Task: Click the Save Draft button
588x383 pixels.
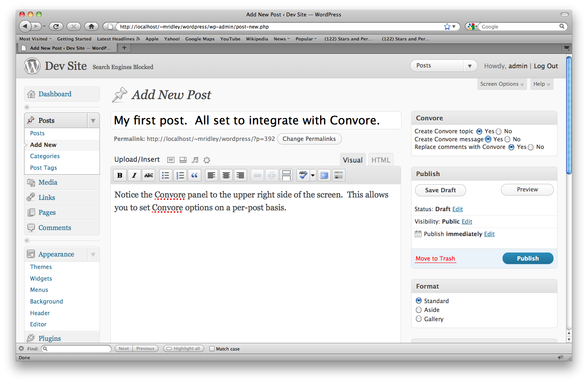Action: click(x=440, y=190)
